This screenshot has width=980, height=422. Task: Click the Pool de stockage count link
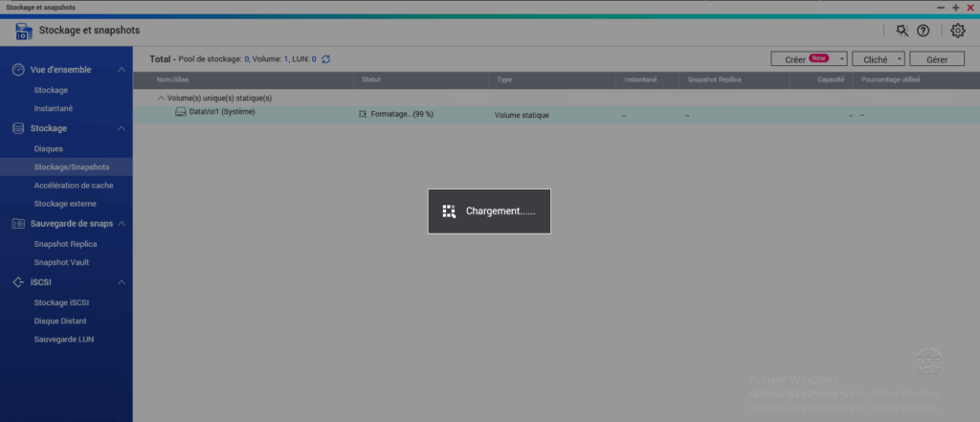click(x=246, y=59)
